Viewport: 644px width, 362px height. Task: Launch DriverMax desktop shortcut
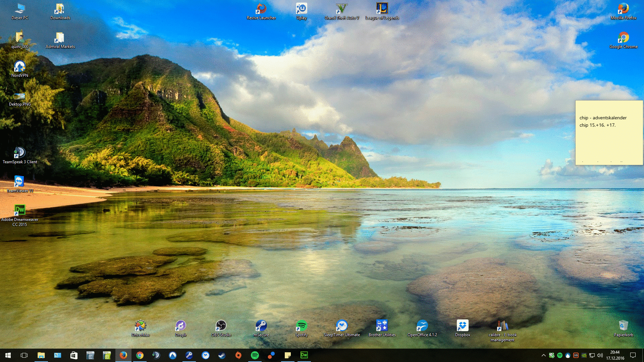tap(141, 328)
